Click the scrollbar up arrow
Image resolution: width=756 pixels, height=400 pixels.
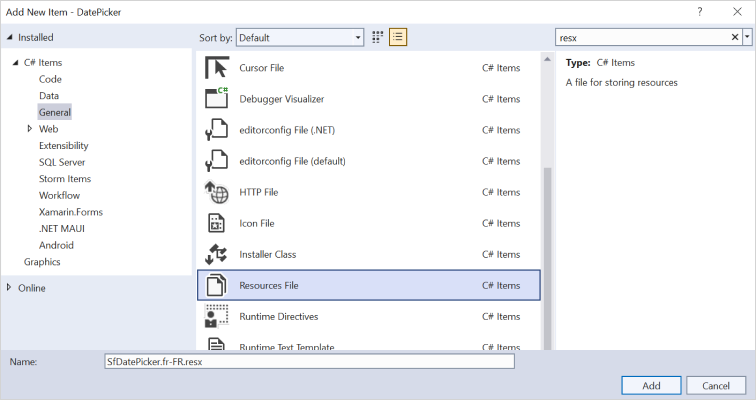point(547,59)
